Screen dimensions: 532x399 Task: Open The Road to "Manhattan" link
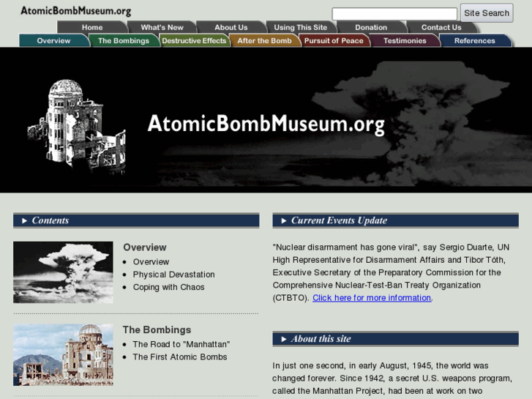click(x=181, y=344)
